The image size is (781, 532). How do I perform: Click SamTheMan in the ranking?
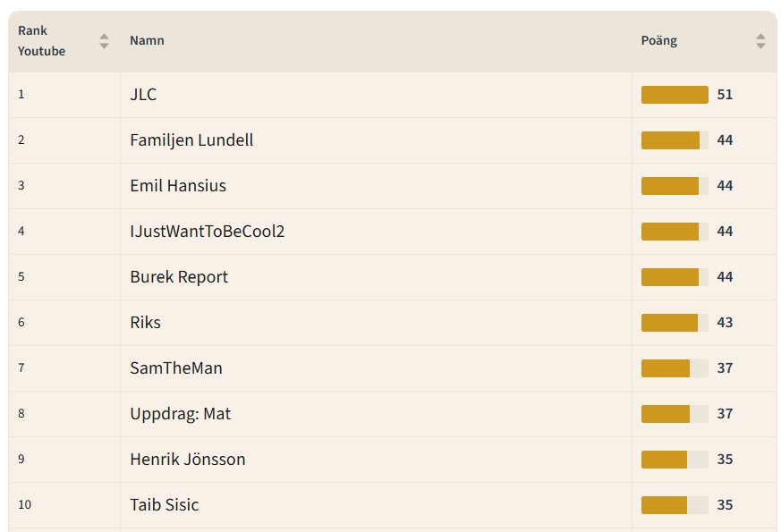pos(176,368)
